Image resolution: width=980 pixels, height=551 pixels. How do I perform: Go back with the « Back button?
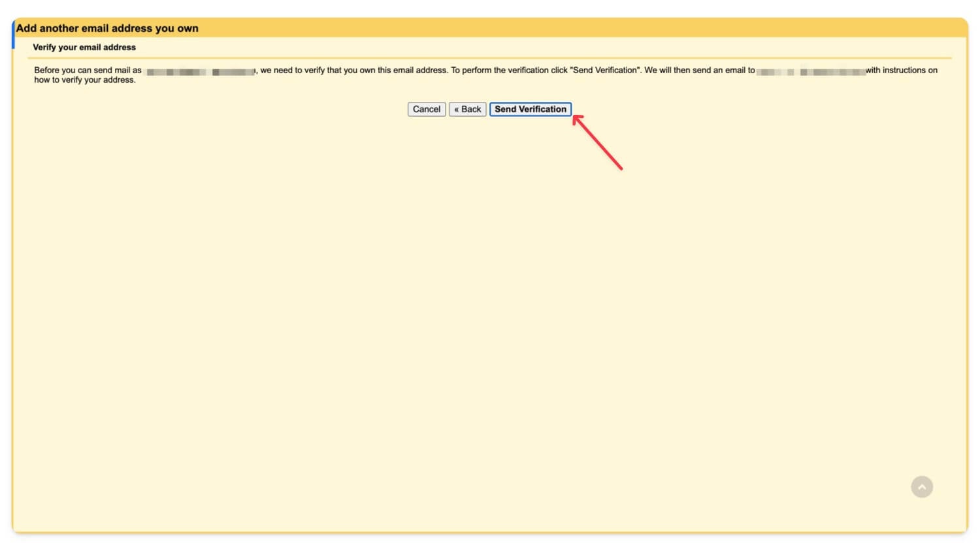pos(467,109)
